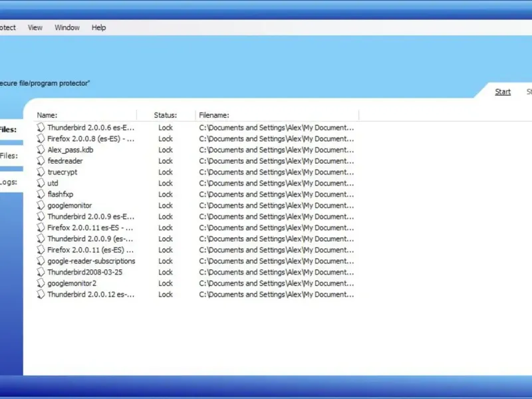Open the partially visible Protect menu

7,27
